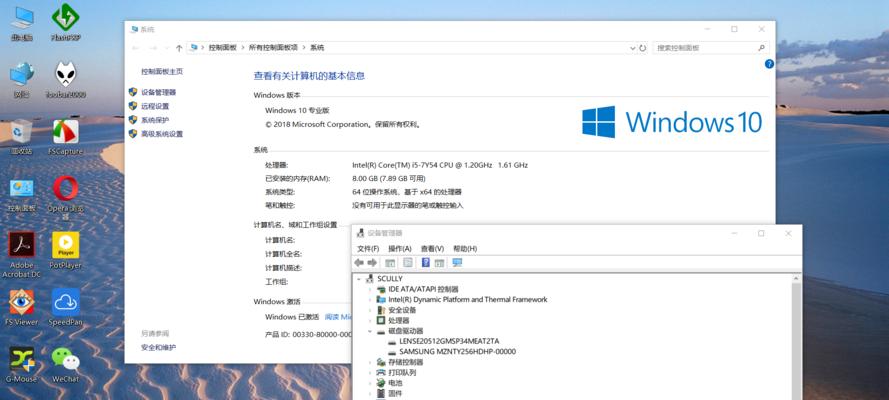This screenshot has height=400, width=889.
Task: Expand the IDE ATA/ATAPI 控制器 node
Action: pos(370,289)
